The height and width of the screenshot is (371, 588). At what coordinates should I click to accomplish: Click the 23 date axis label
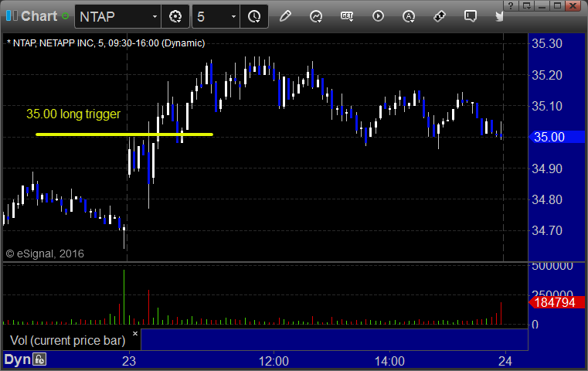point(129,361)
